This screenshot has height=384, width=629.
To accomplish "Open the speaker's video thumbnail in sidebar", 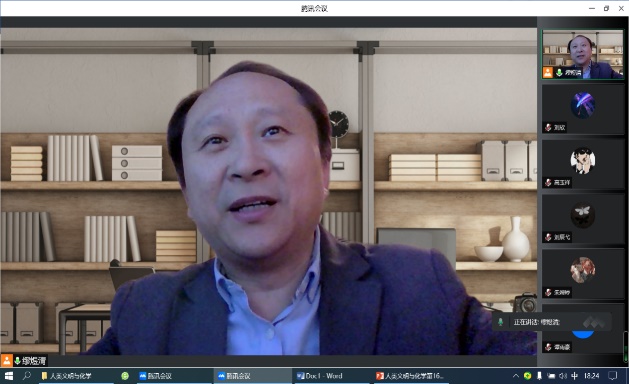I will click(x=582, y=54).
